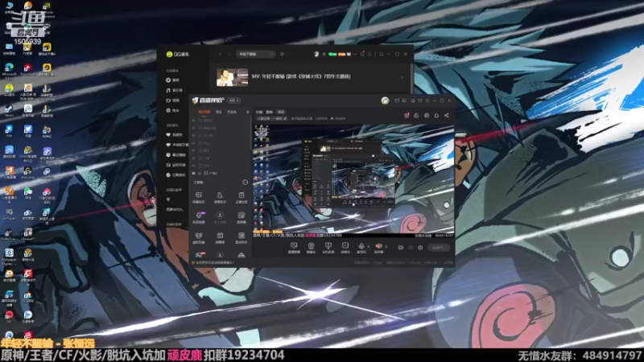This screenshot has height=362, width=644.
Task: Open the QQ Music user avatar
Action: tap(316, 54)
